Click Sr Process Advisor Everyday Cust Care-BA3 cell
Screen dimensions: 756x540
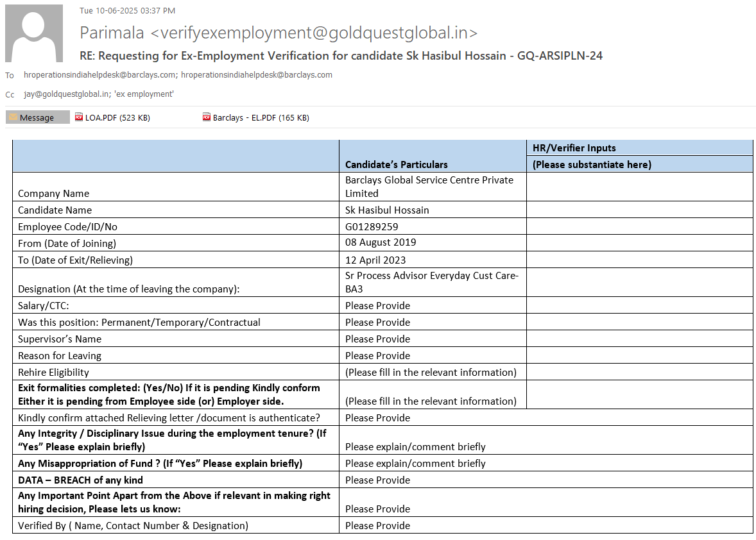pos(433,282)
